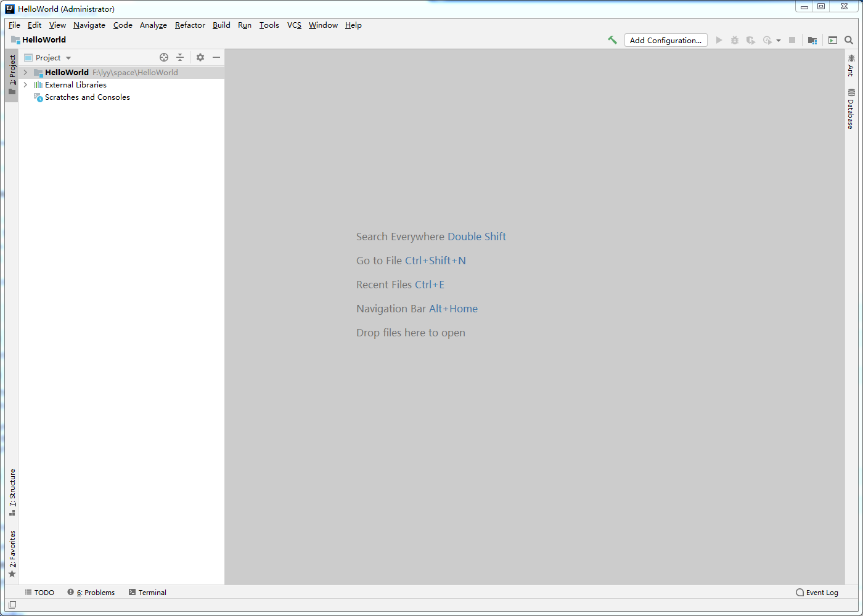Expand the External Libraries node
Image resolution: width=863 pixels, height=616 pixels.
[x=25, y=85]
